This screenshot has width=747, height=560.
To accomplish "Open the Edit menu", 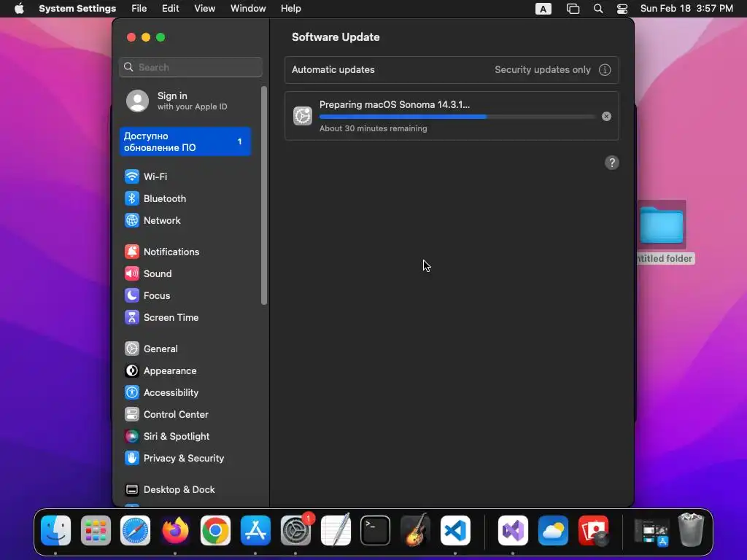I will [x=170, y=9].
